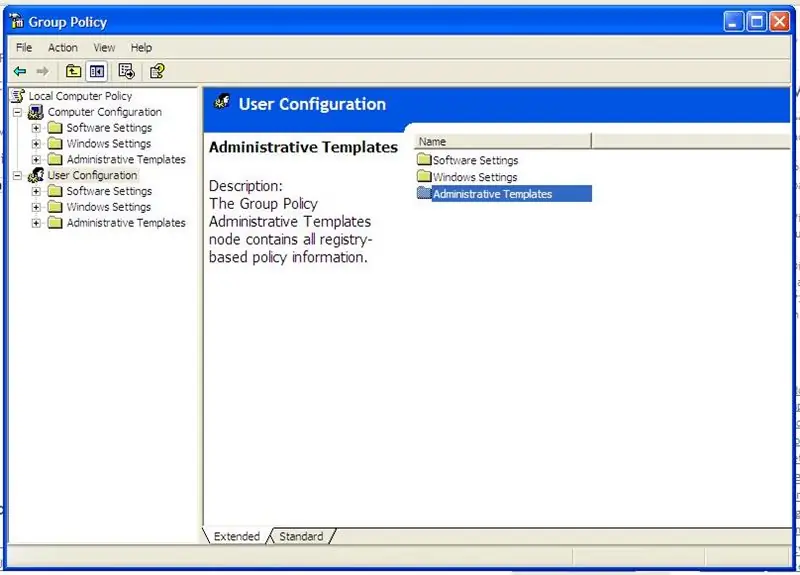Click folder icon of Computer Configuration Windows Settings
The width and height of the screenshot is (800, 575).
point(55,143)
